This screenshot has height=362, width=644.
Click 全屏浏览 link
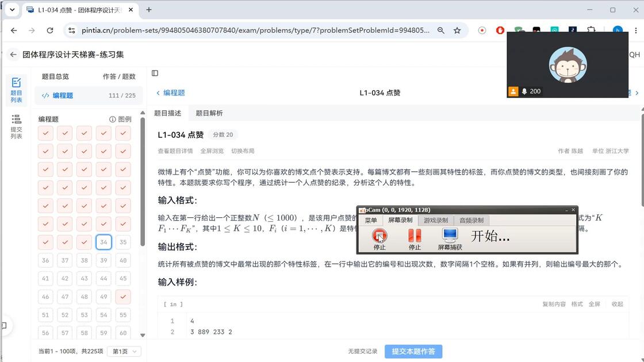[x=212, y=151]
